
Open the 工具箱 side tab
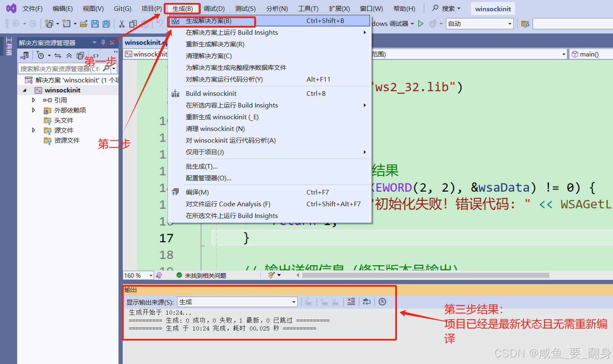click(x=8, y=46)
